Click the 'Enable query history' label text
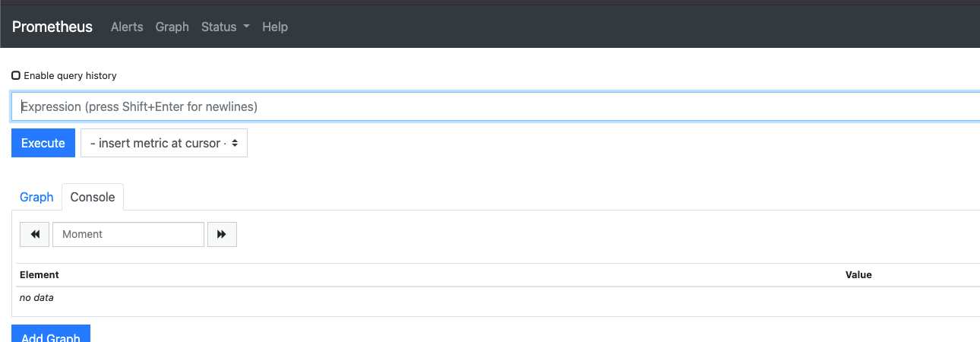The height and width of the screenshot is (342, 980). pyautogui.click(x=70, y=76)
